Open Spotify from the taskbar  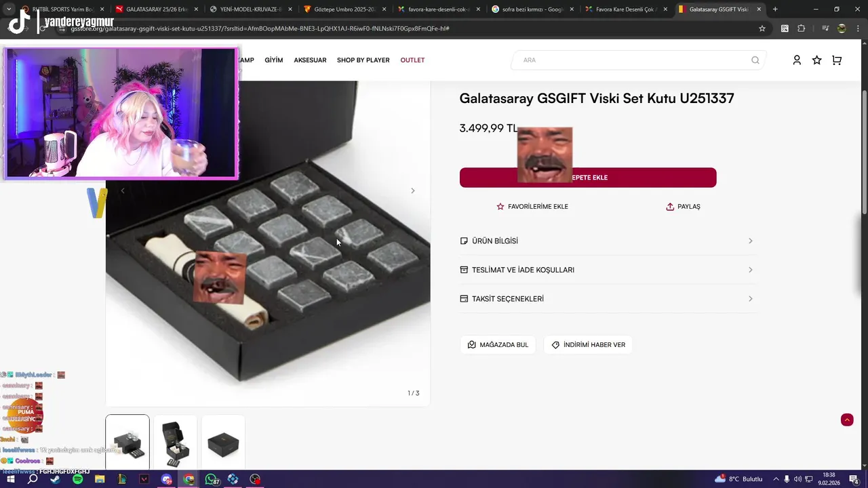pyautogui.click(x=77, y=479)
